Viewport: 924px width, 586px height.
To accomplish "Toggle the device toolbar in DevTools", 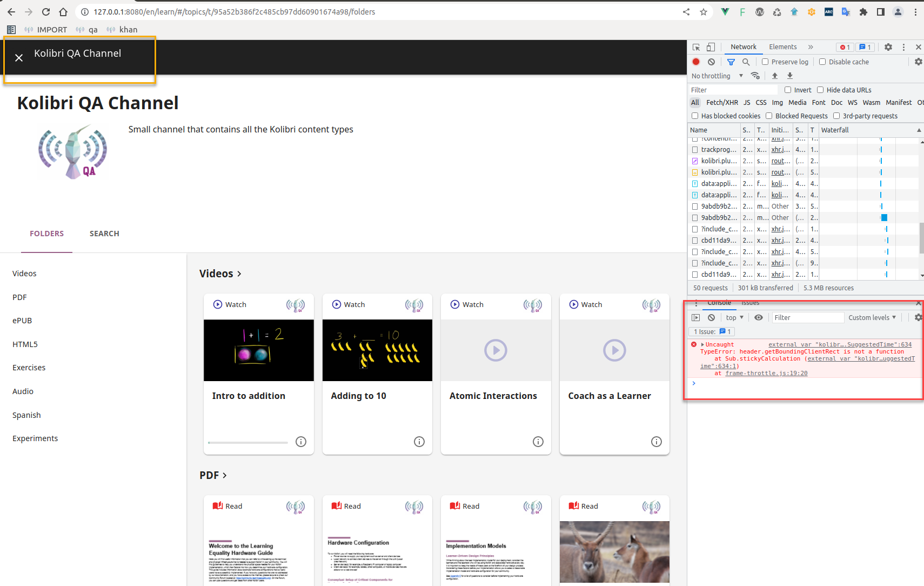I will coord(711,47).
